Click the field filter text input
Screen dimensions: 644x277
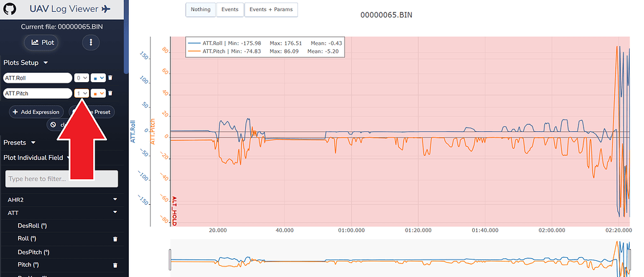pos(62,179)
